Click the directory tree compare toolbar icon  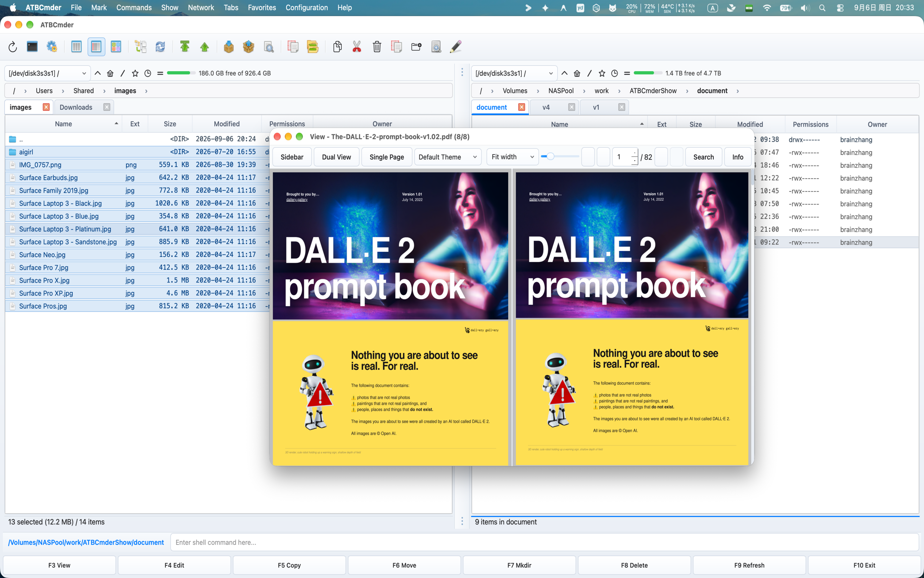[141, 47]
